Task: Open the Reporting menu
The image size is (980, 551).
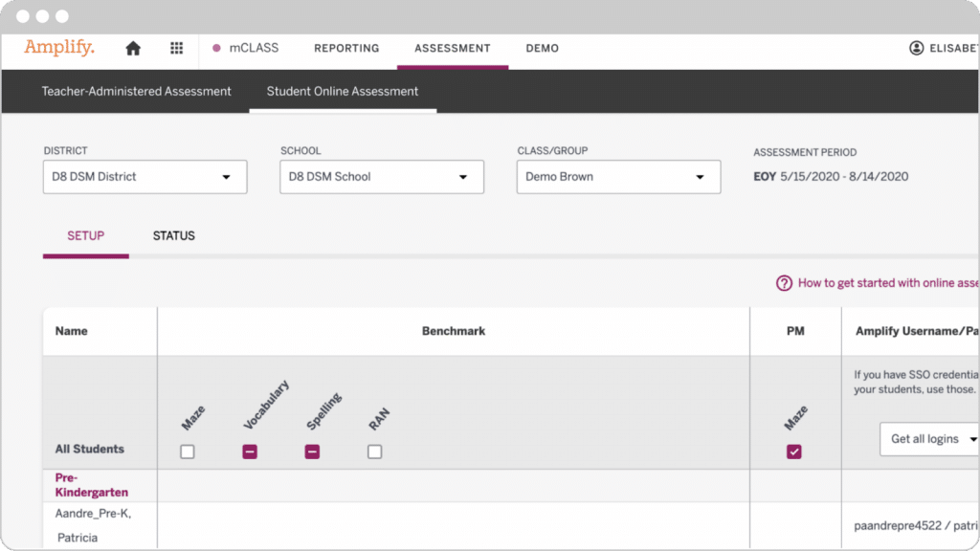Action: (346, 48)
